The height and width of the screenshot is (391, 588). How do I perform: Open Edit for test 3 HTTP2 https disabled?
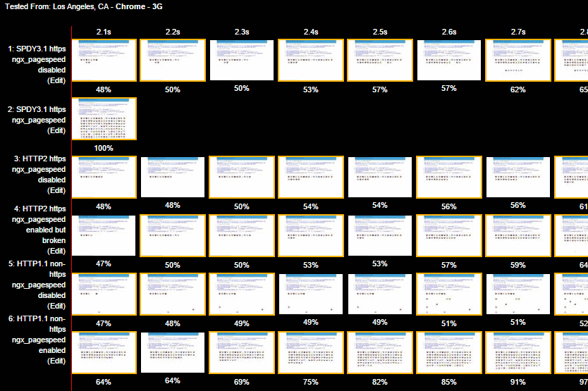coord(56,190)
